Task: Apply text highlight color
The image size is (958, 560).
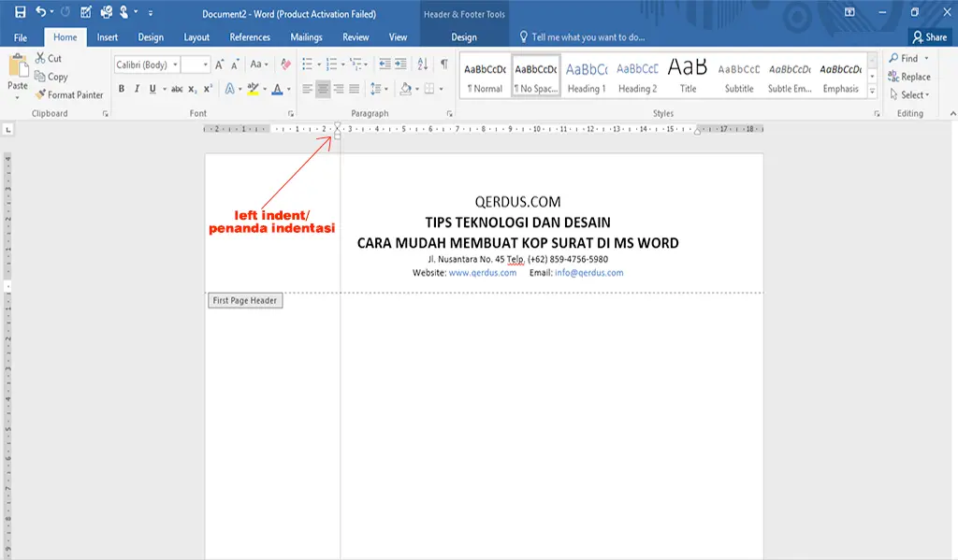Action: (253, 89)
